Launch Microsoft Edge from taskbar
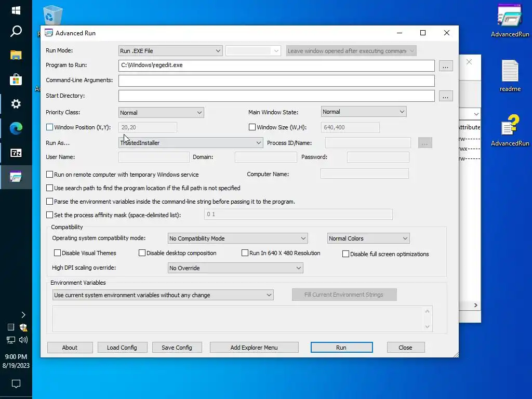Image resolution: width=532 pixels, height=399 pixels. point(16,128)
